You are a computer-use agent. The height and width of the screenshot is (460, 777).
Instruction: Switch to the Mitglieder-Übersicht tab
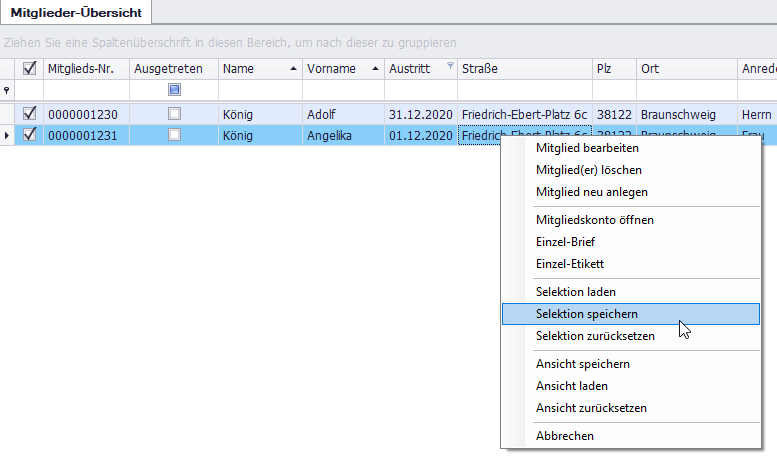[x=76, y=12]
